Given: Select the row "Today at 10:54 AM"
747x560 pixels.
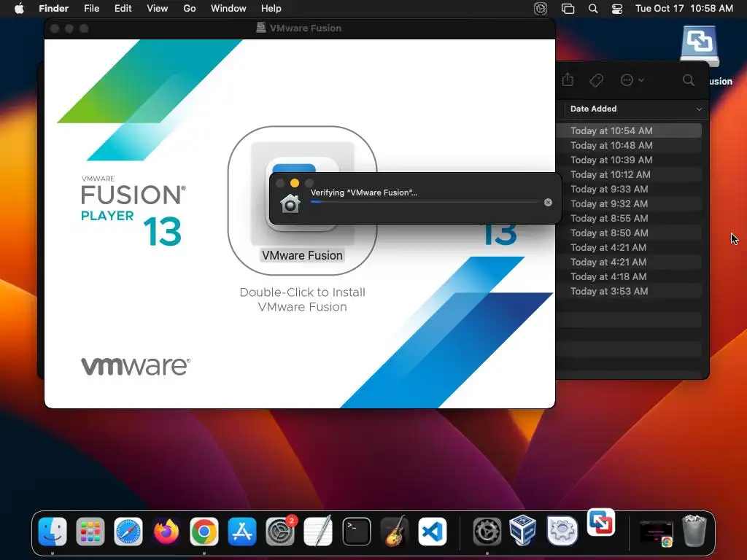Looking at the screenshot, I should pyautogui.click(x=629, y=131).
